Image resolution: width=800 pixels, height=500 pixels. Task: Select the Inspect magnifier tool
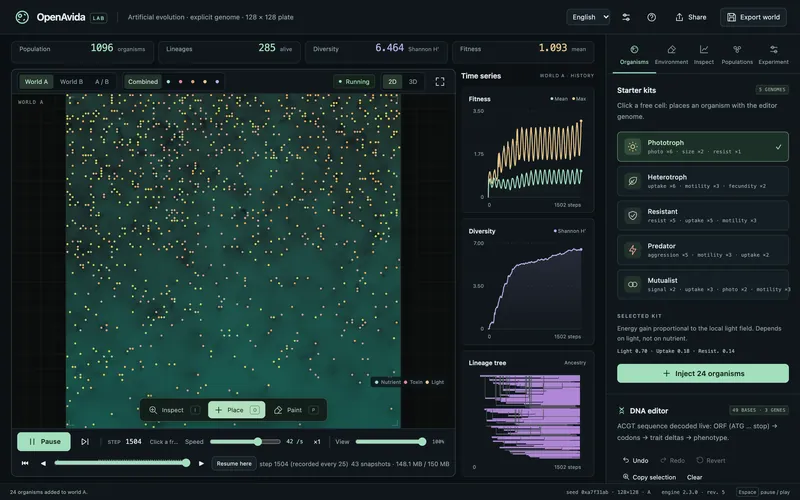pos(174,410)
